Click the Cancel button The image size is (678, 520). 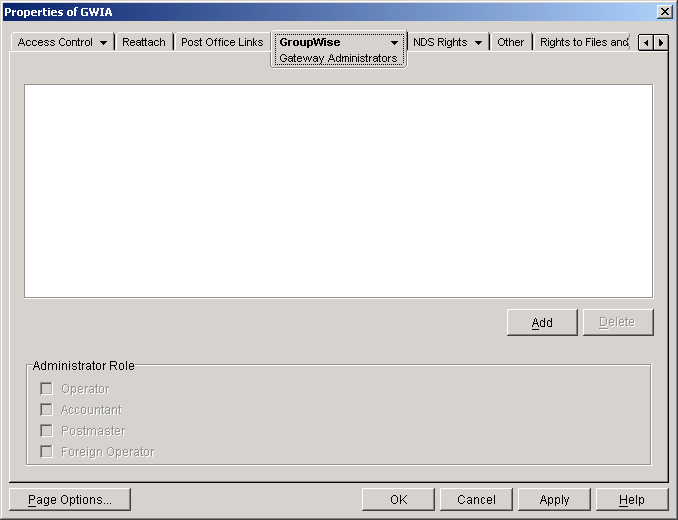pos(476,500)
